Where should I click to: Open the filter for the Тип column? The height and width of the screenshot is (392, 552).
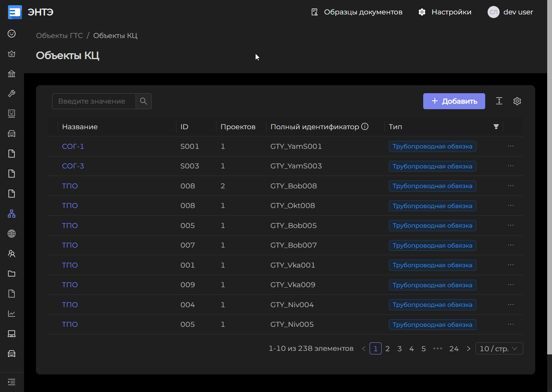[496, 126]
